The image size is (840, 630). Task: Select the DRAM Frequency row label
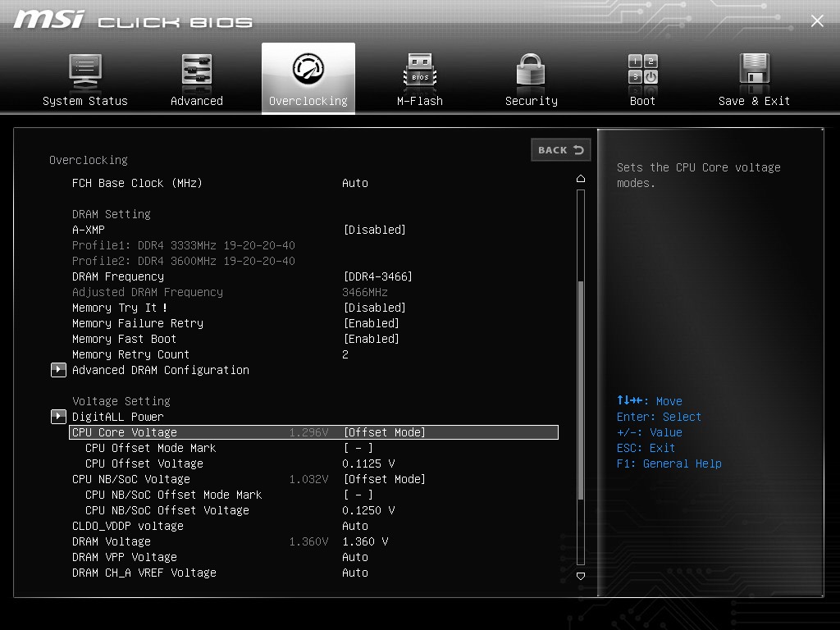point(118,276)
